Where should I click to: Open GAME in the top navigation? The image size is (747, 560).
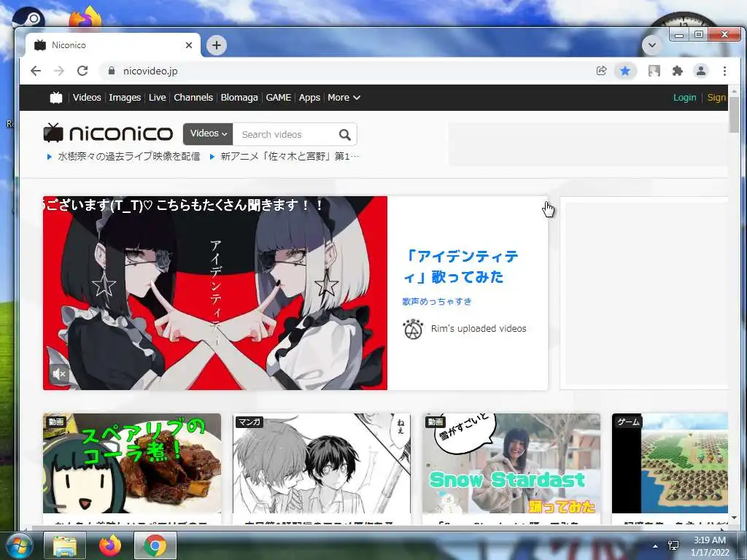[x=278, y=98]
